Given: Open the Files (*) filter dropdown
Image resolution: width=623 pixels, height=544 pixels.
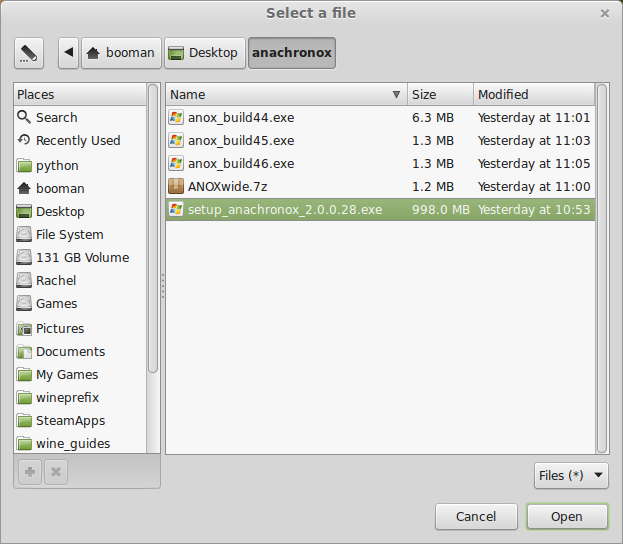Looking at the screenshot, I should [x=571, y=475].
